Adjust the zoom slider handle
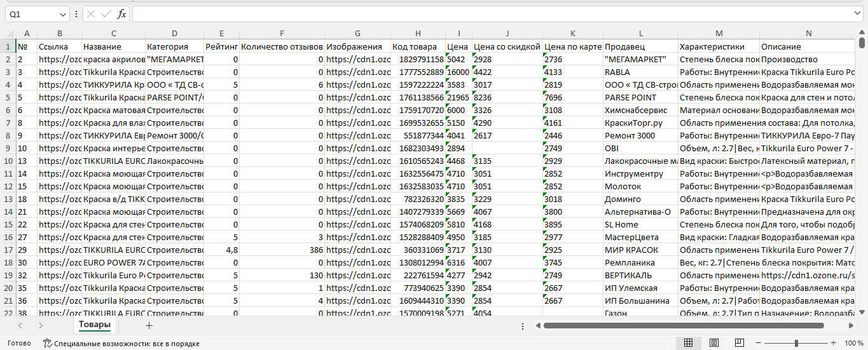Screen dimensions: 868x350 coord(796,343)
